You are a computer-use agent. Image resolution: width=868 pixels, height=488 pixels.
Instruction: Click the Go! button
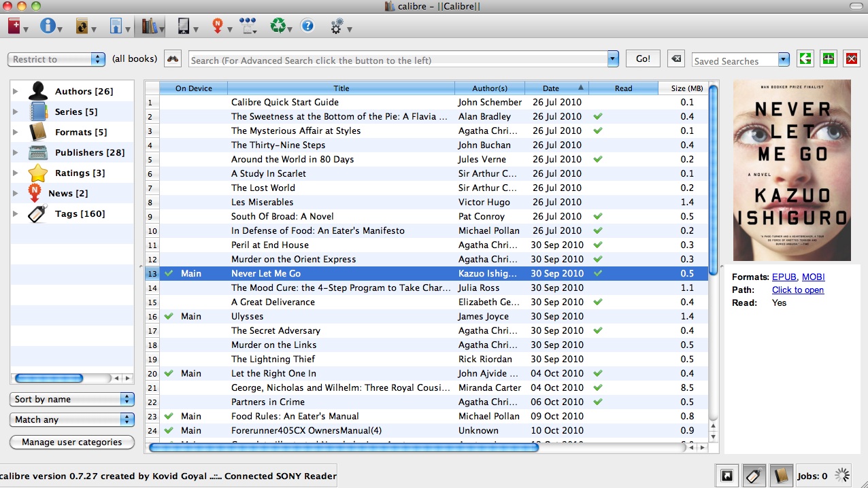click(x=643, y=59)
